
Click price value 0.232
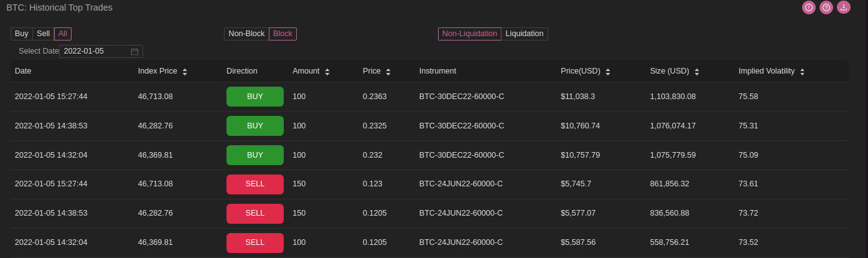(x=373, y=155)
